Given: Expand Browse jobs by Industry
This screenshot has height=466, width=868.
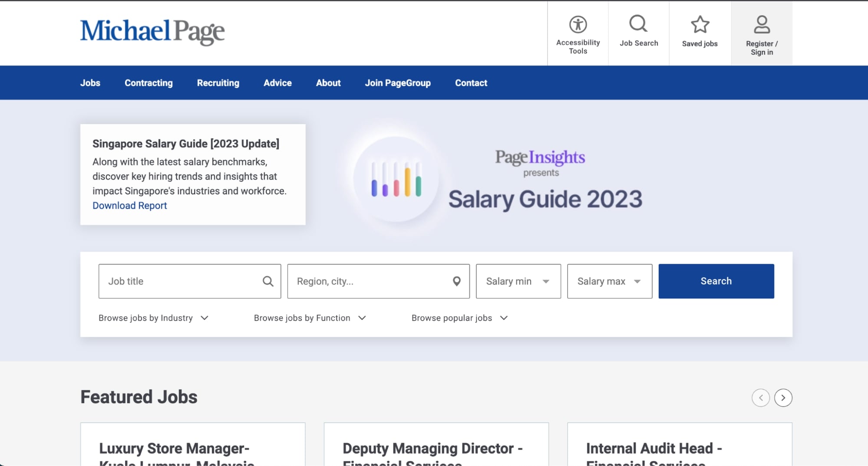Looking at the screenshot, I should [x=154, y=318].
